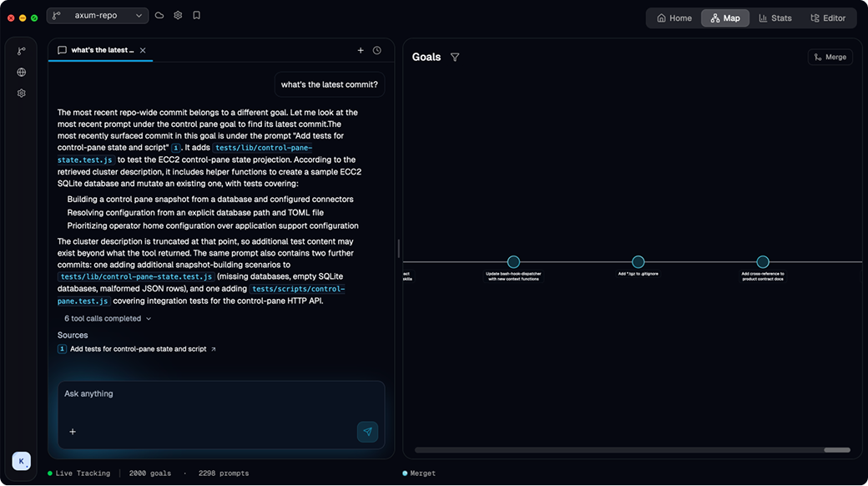The height and width of the screenshot is (486, 868).
Task: Click the bookmark icon in the title bar
Action: (x=196, y=16)
